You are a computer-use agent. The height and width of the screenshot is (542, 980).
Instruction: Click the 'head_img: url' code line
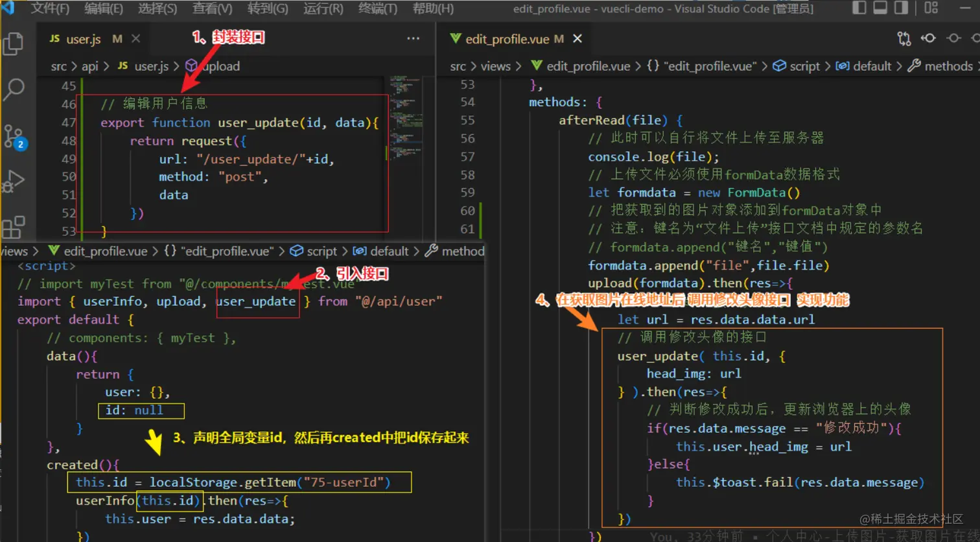694,373
